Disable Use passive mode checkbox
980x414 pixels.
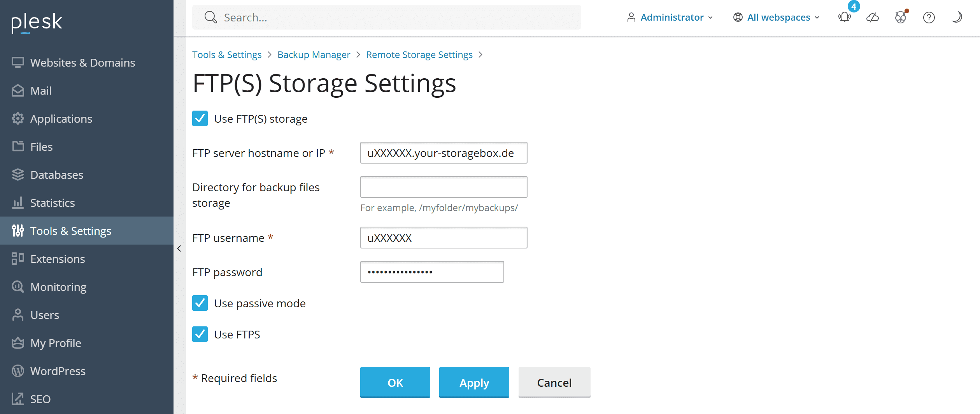[200, 303]
